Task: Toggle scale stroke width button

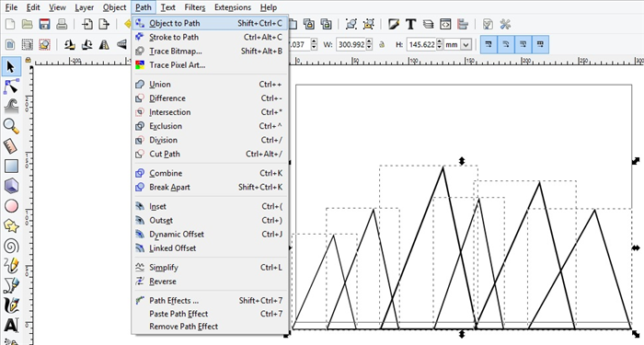Action: (x=489, y=44)
